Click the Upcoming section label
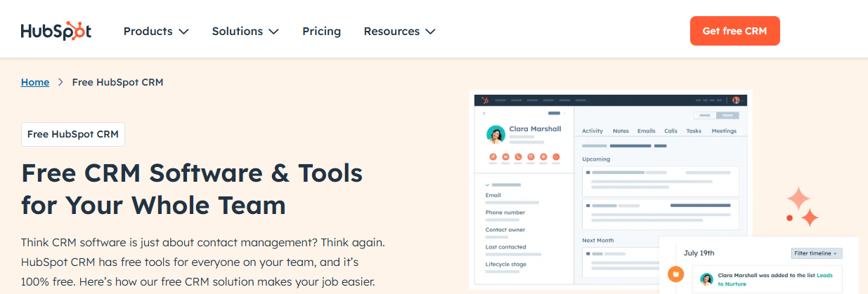Image resolution: width=868 pixels, height=294 pixels. pos(596,159)
